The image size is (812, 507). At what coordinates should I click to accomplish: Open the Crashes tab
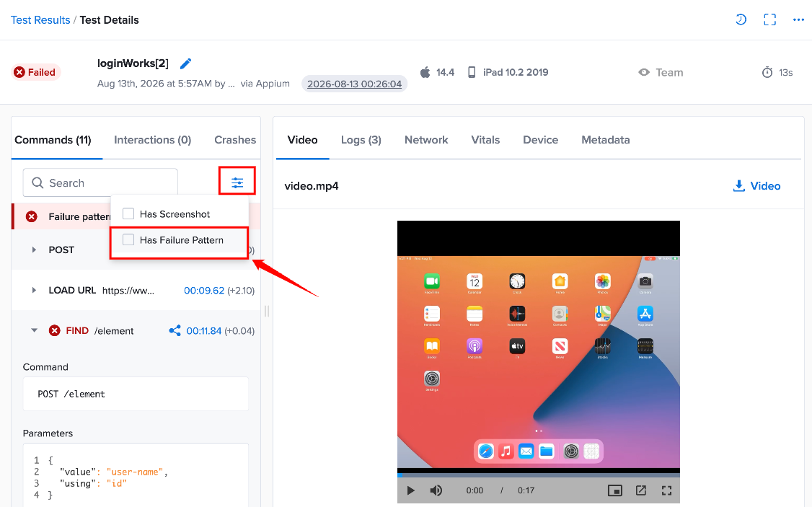pyautogui.click(x=235, y=140)
